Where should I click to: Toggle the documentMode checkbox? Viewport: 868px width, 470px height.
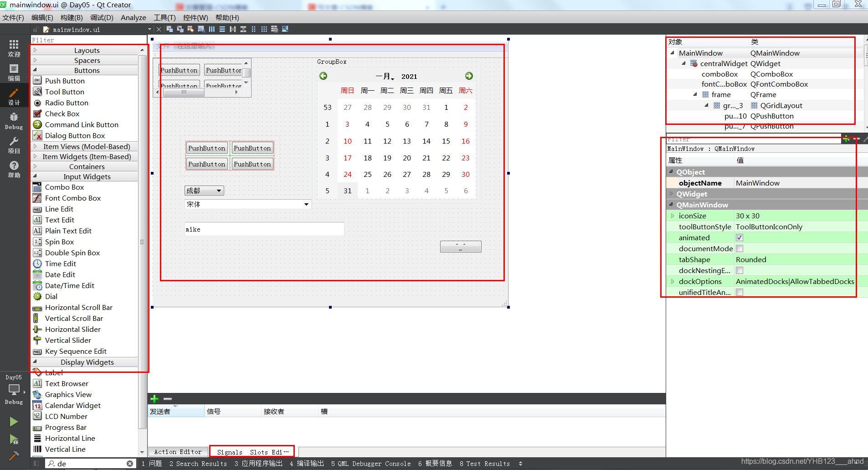pos(740,248)
